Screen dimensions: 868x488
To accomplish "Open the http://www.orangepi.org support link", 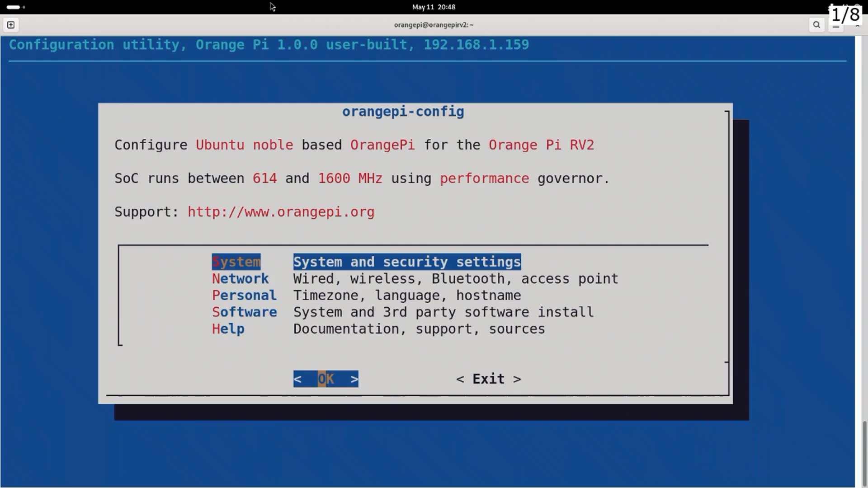I will 281,211.
